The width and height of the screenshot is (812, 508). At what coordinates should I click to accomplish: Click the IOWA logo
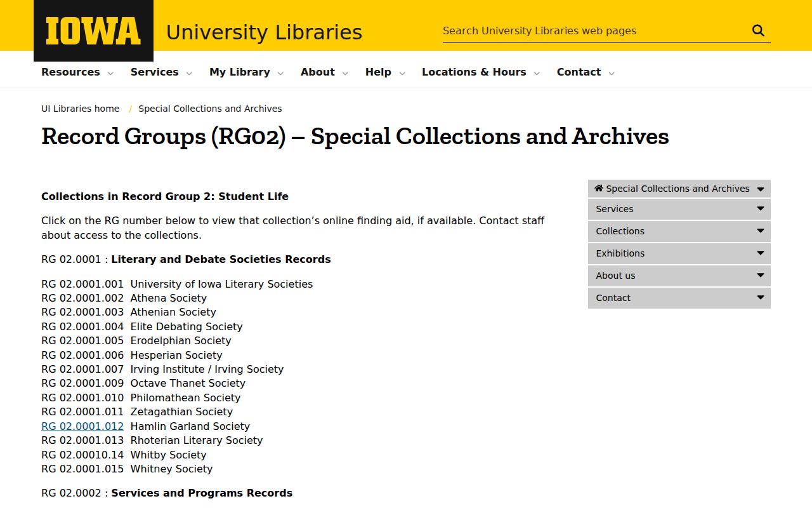click(x=93, y=31)
